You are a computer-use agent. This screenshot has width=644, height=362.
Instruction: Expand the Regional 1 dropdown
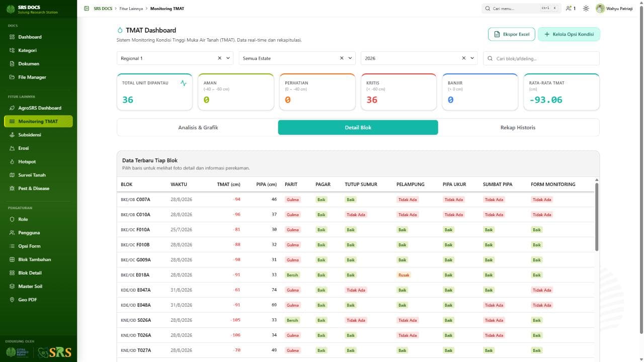tap(228, 58)
